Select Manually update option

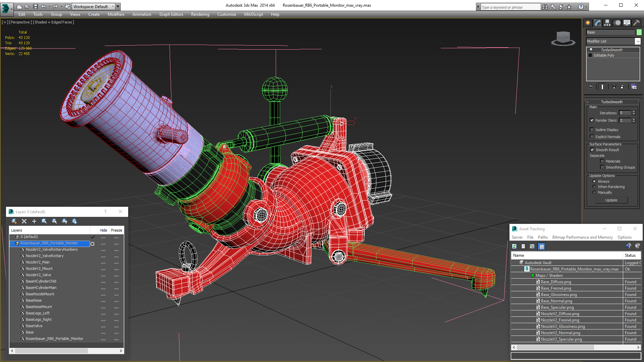click(x=594, y=192)
